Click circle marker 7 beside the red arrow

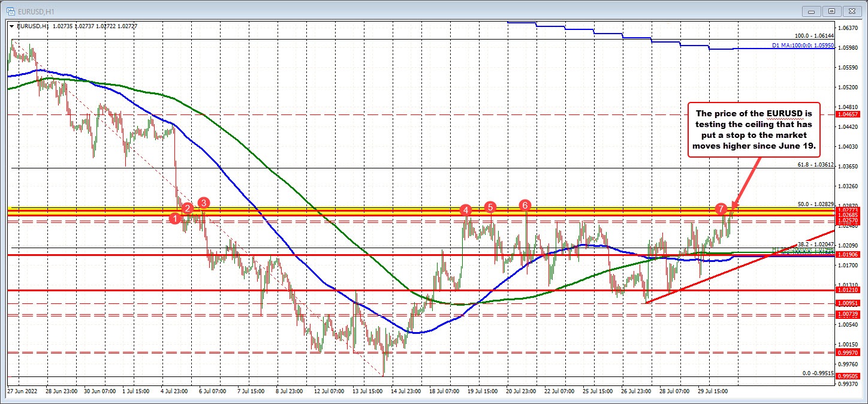click(721, 210)
